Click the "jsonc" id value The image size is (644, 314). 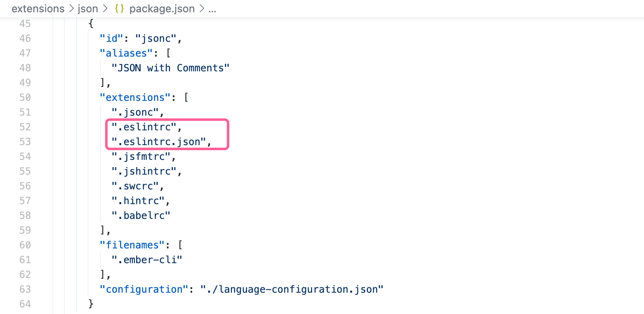click(156, 39)
